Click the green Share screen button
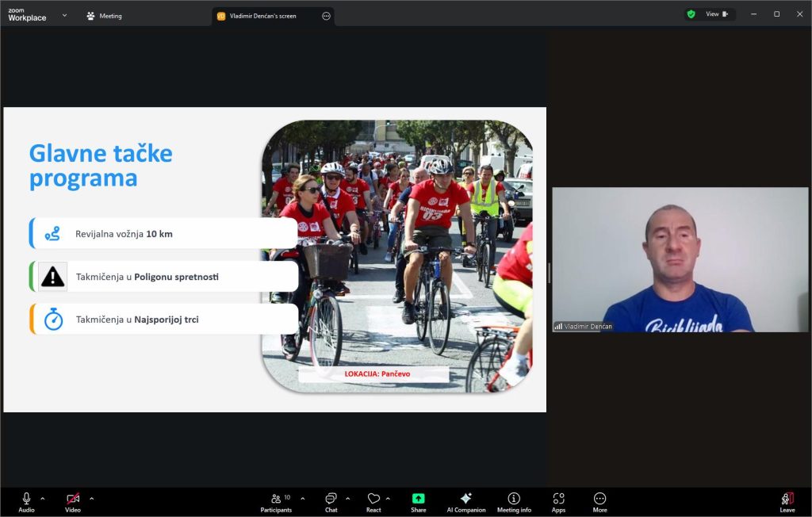 (418, 502)
